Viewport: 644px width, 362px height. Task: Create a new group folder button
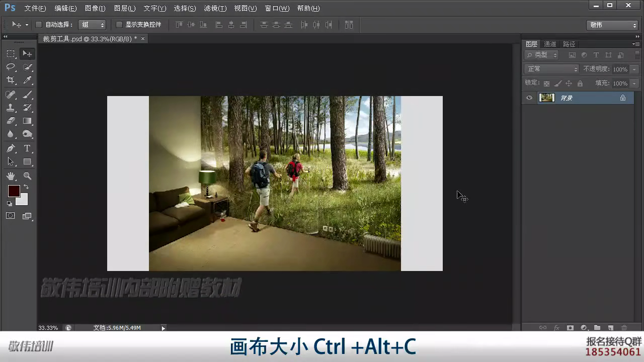[597, 328]
